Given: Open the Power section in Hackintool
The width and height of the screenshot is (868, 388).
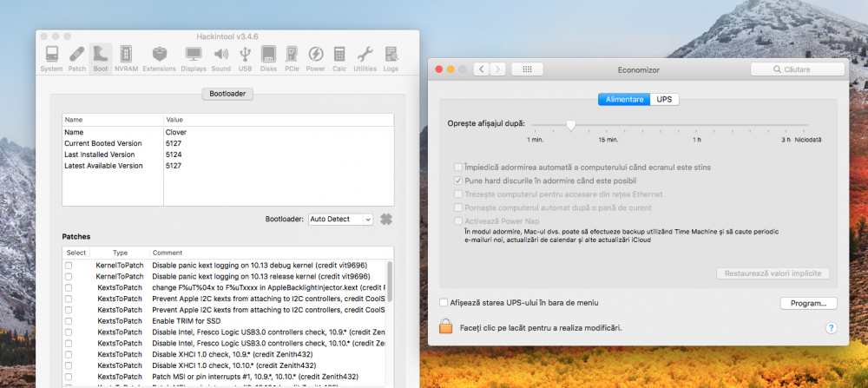Looking at the screenshot, I should point(316,59).
